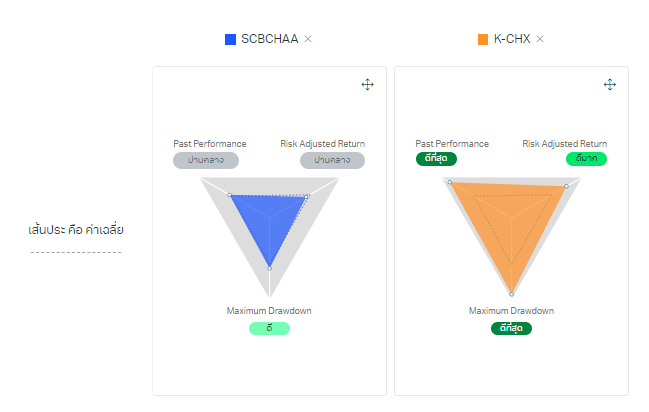
Task: Click move icon on K-CHX card
Action: click(x=610, y=85)
